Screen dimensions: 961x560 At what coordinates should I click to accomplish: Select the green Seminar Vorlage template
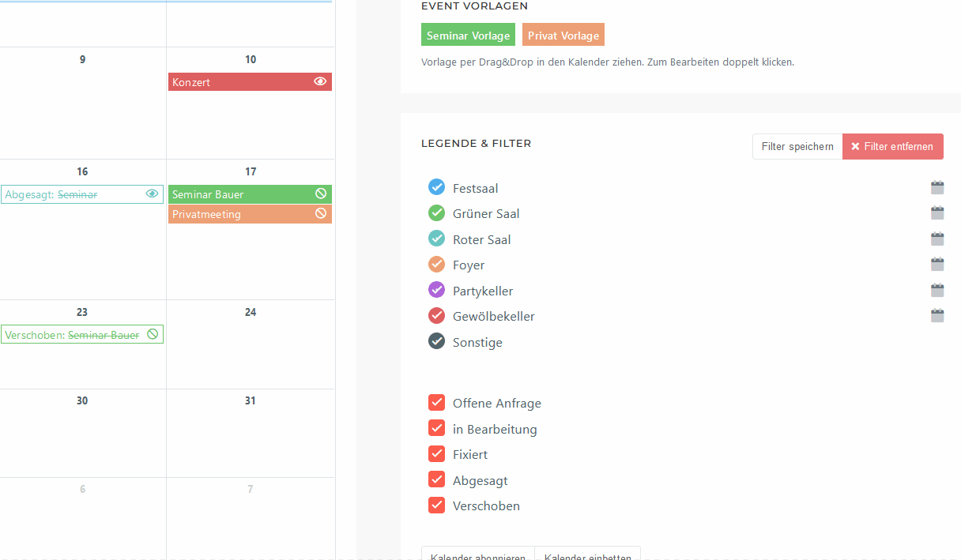pos(468,36)
